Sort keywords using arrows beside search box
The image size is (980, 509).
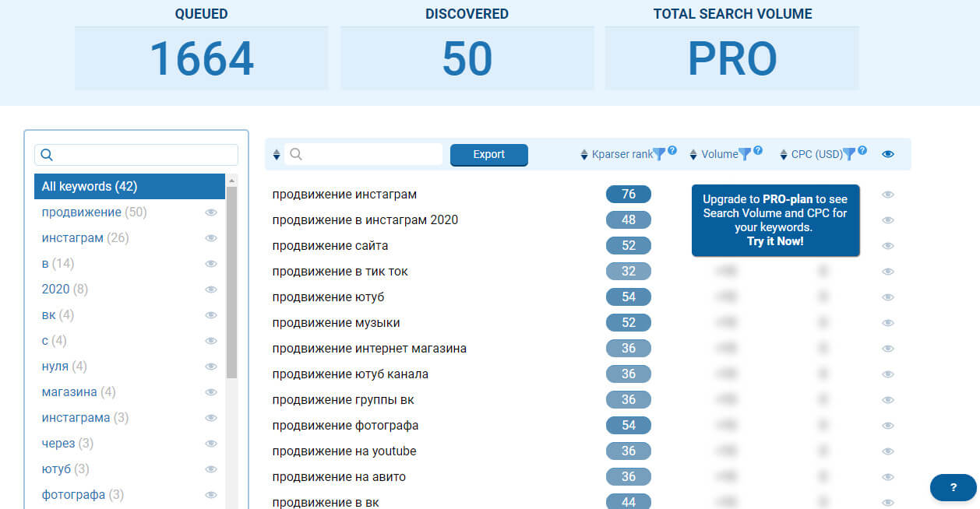click(x=277, y=155)
